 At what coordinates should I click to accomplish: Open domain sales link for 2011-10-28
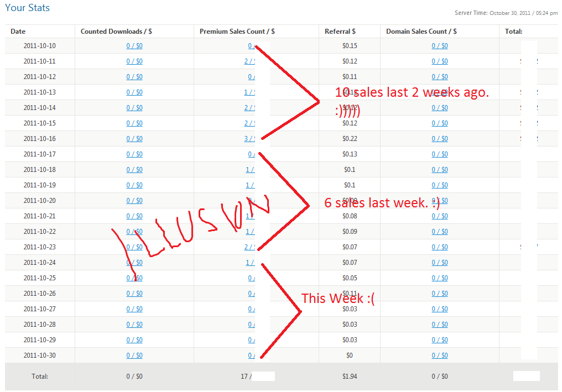point(440,325)
